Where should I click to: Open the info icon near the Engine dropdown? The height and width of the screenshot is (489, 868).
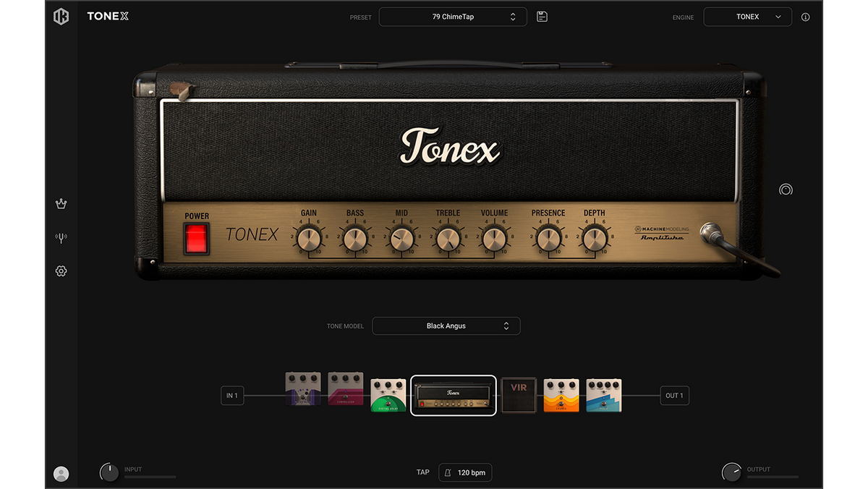click(x=806, y=17)
